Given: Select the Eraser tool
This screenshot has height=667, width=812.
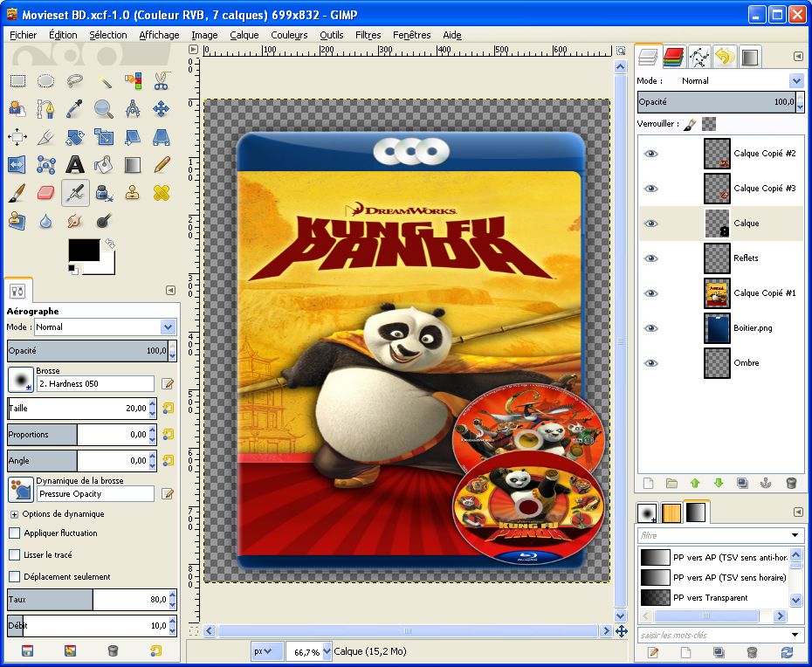Looking at the screenshot, I should point(46,193).
